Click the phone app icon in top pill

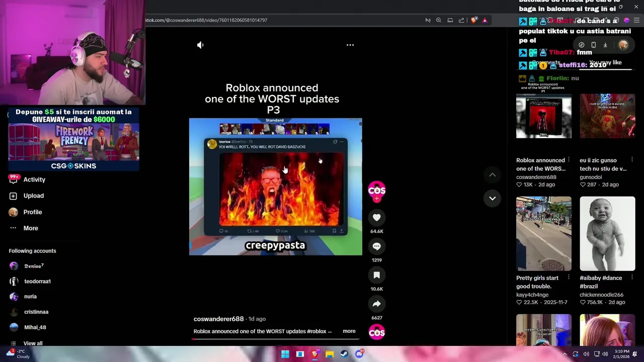point(594,45)
